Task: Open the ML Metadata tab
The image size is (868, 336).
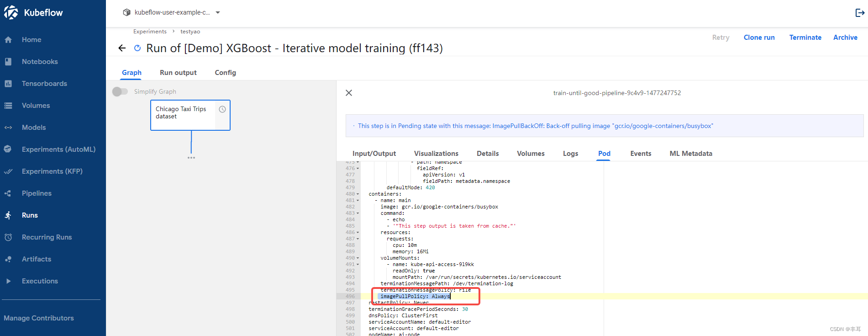Action: pos(691,154)
